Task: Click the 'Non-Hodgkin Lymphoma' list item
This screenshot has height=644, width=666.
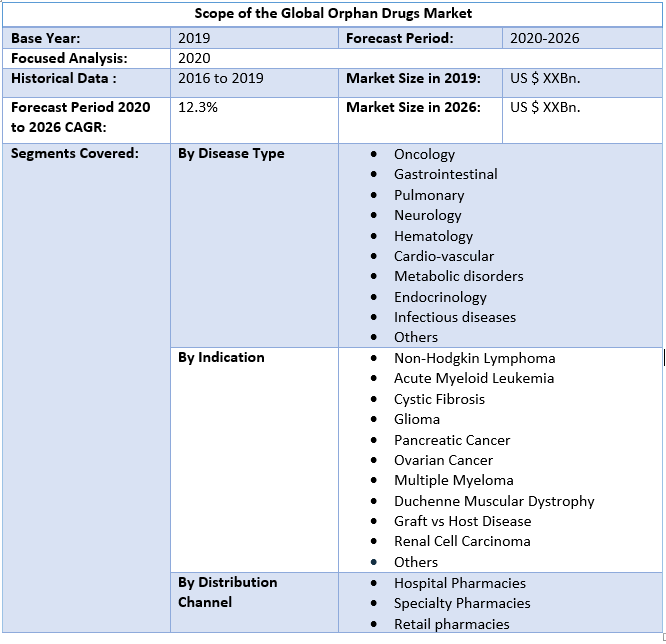Action: [x=474, y=358]
